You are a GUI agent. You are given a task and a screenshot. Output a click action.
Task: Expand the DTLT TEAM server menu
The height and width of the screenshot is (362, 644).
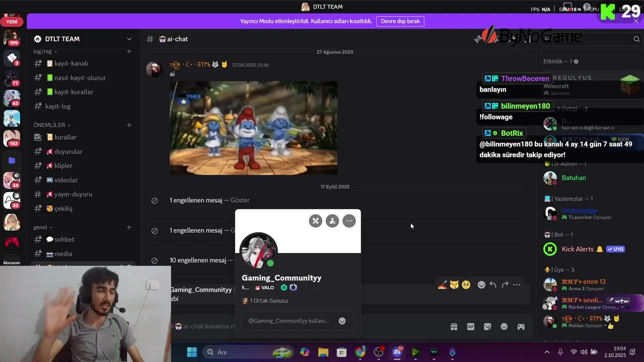tap(129, 39)
